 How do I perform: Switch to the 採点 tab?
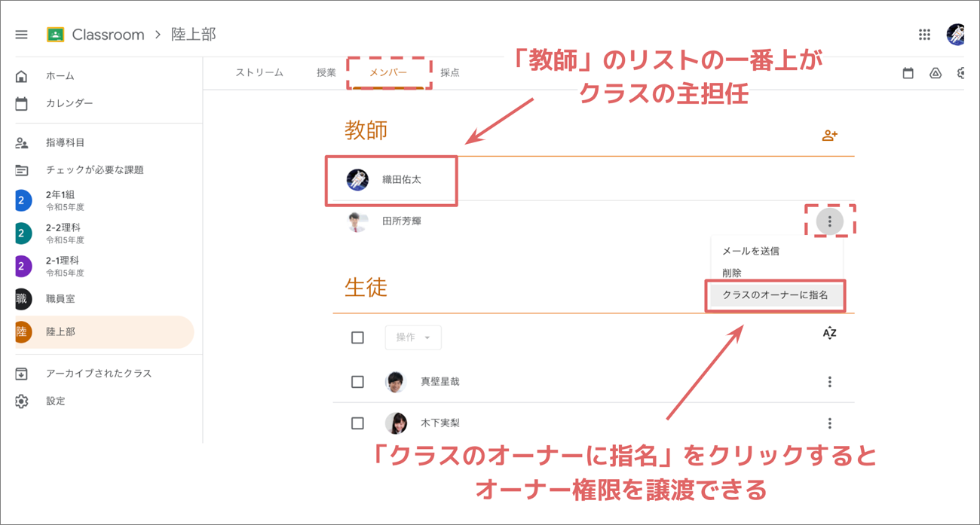(450, 72)
